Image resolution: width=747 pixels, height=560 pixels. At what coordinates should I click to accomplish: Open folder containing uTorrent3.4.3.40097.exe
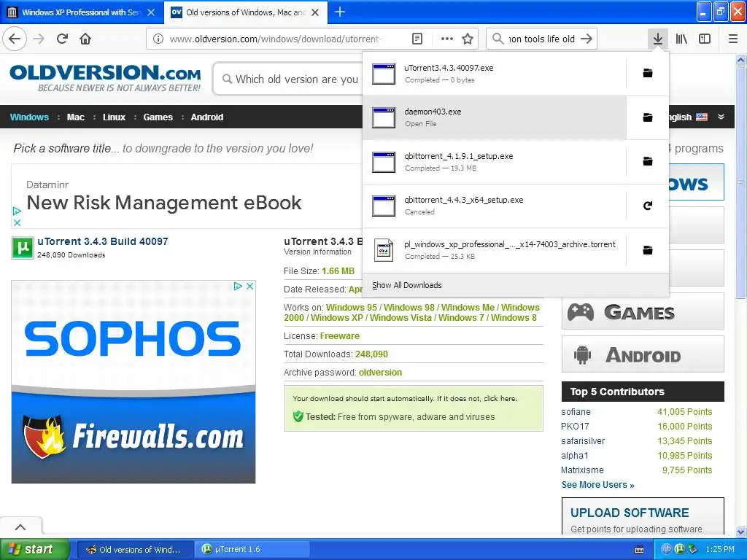tap(648, 73)
